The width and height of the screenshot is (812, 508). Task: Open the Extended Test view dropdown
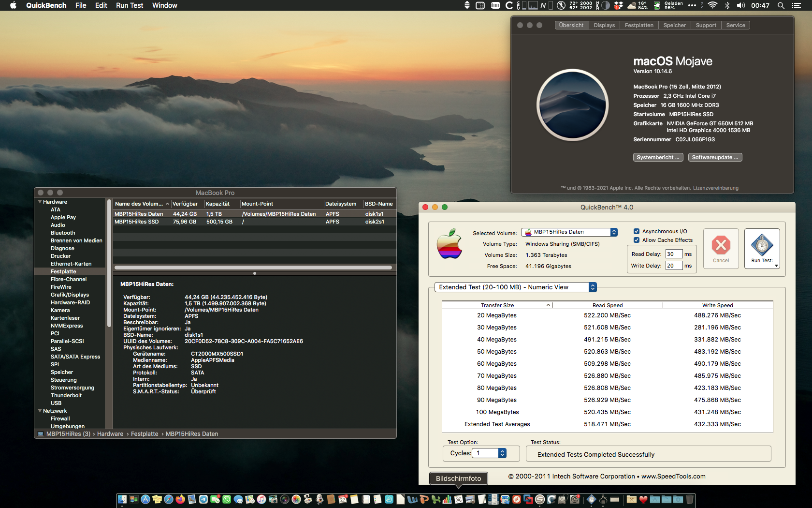(515, 287)
